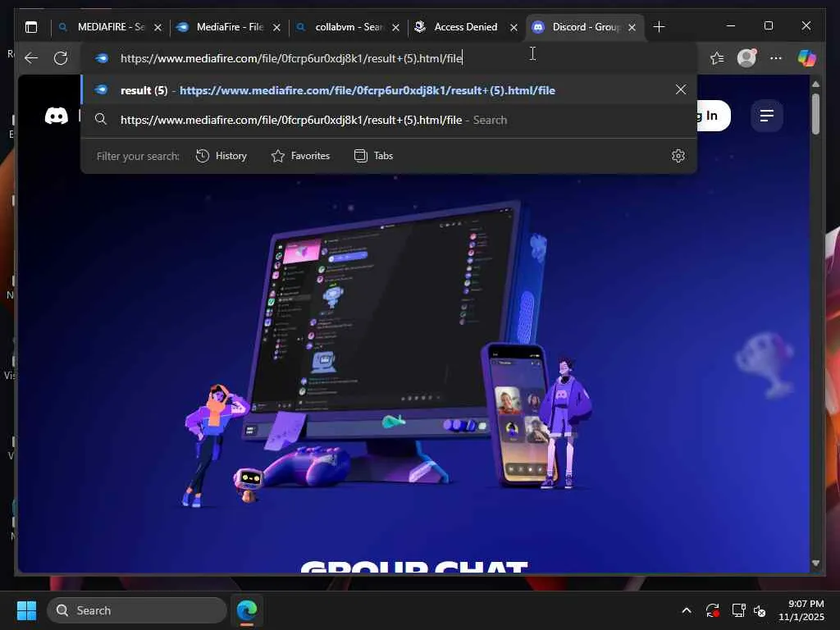Open the favorites star-list icon
840x630 pixels.
(x=717, y=58)
